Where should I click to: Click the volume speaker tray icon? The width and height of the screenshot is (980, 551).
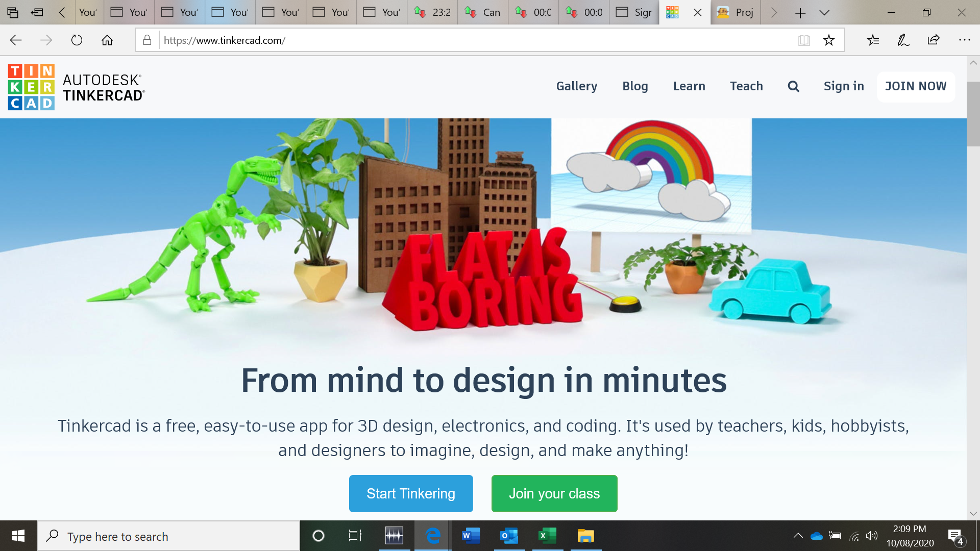tap(872, 536)
